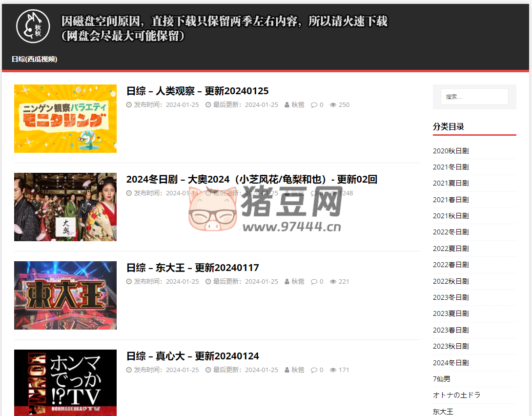Image resolution: width=532 pixels, height=416 pixels.
Task: Click the eye icon showing 171 views
Action: (333, 370)
